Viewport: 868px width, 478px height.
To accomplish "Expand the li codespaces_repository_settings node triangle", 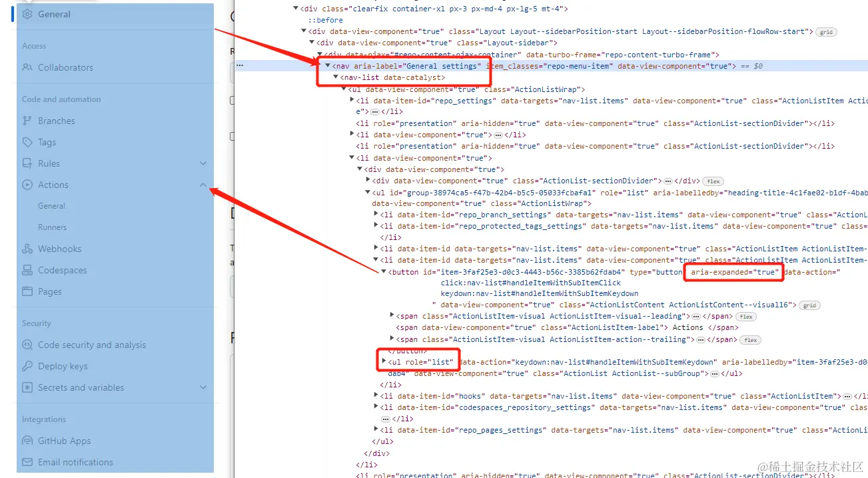I will point(376,407).
